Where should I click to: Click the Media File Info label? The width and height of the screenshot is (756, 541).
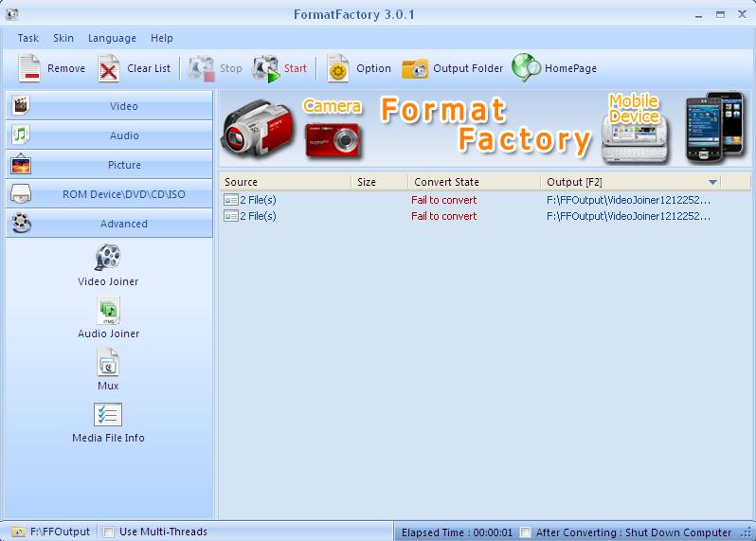tap(108, 438)
